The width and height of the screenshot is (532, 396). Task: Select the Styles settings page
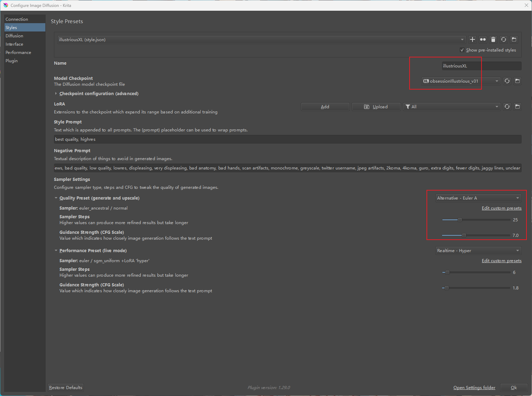25,27
